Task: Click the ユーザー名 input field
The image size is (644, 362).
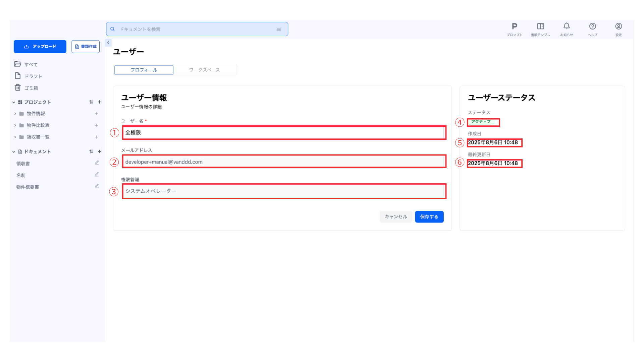Action: pyautogui.click(x=284, y=133)
